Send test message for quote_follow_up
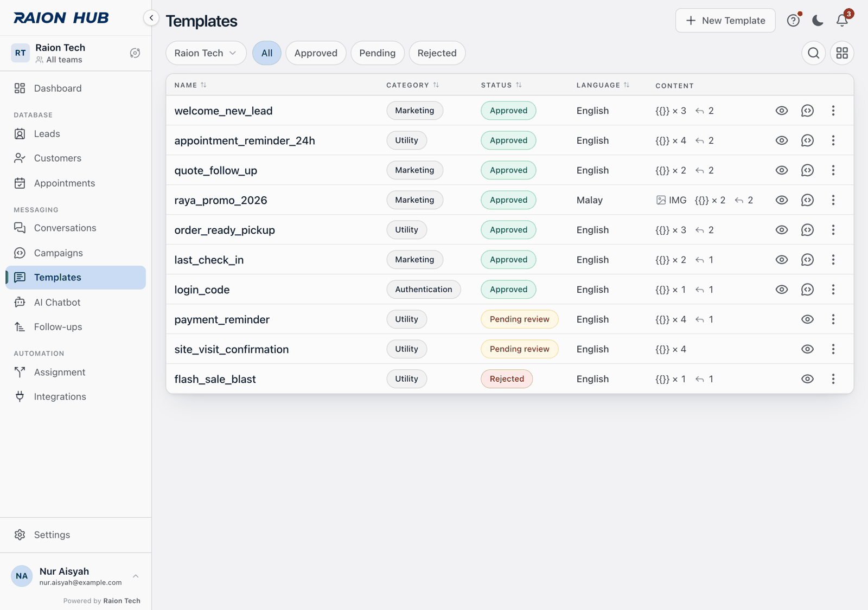Image resolution: width=868 pixels, height=610 pixels. [807, 170]
